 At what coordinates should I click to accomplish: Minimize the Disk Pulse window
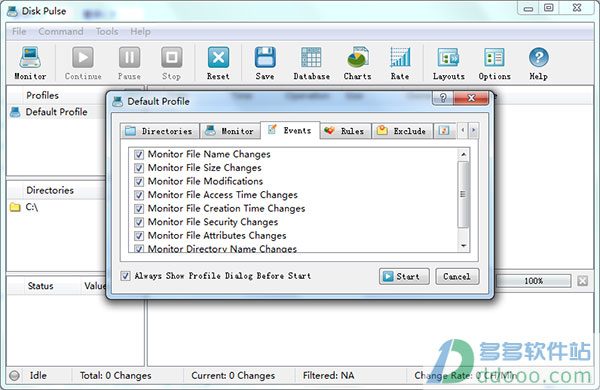pyautogui.click(x=528, y=8)
